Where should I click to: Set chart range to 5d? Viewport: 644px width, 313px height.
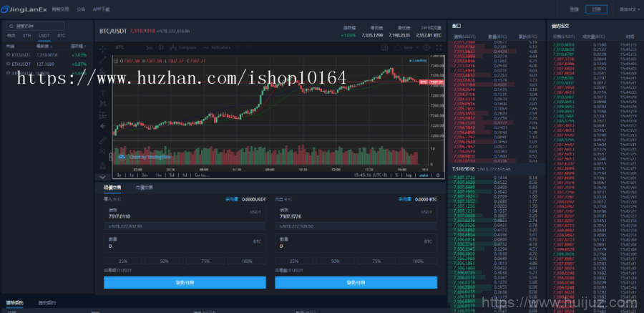(172, 175)
